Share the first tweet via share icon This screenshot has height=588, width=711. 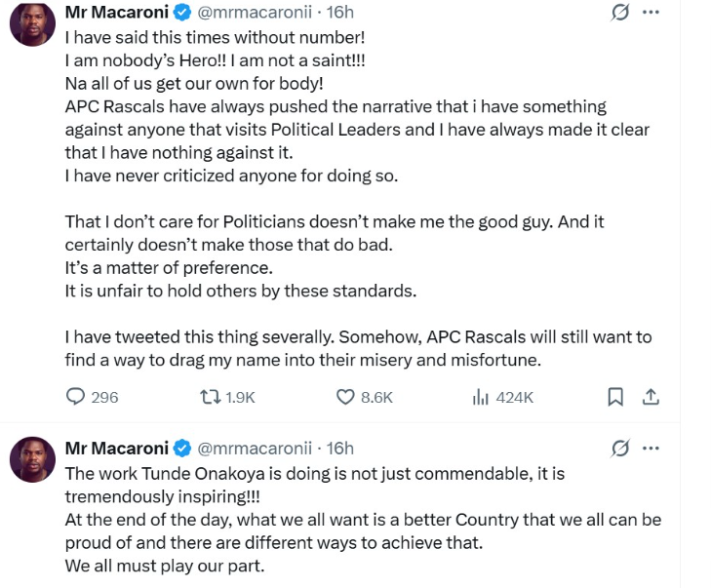[x=651, y=397]
